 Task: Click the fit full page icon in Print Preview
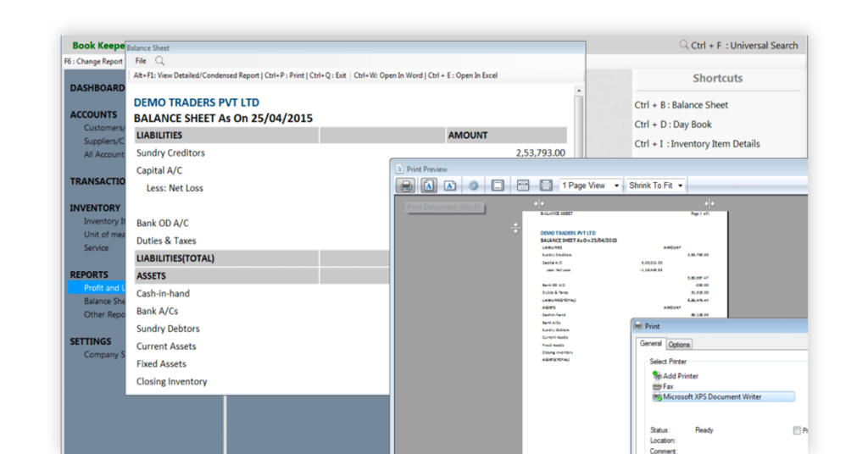click(x=546, y=185)
